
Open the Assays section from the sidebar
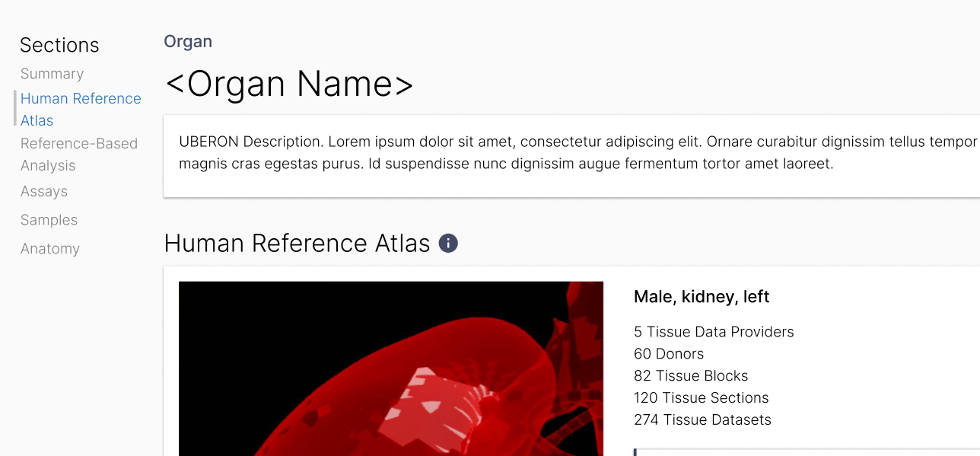(x=43, y=191)
